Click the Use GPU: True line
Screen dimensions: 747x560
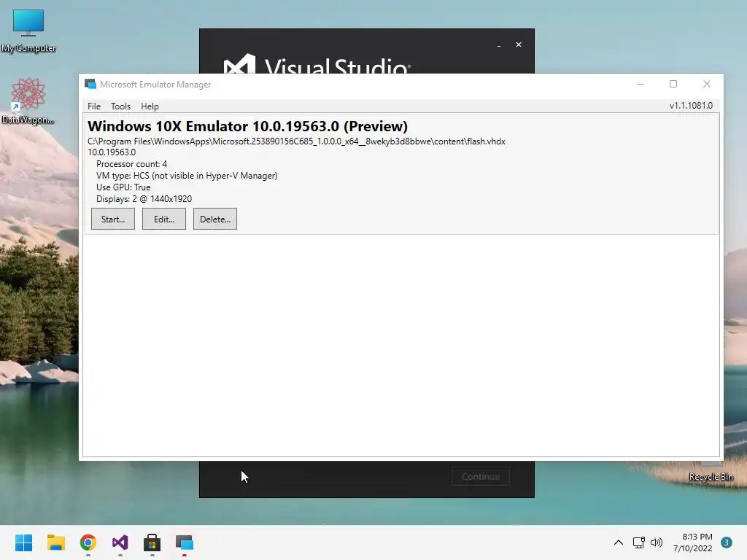click(123, 187)
